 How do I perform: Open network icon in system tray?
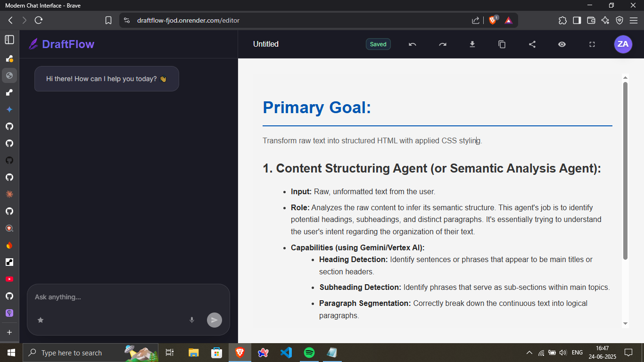pos(541,353)
